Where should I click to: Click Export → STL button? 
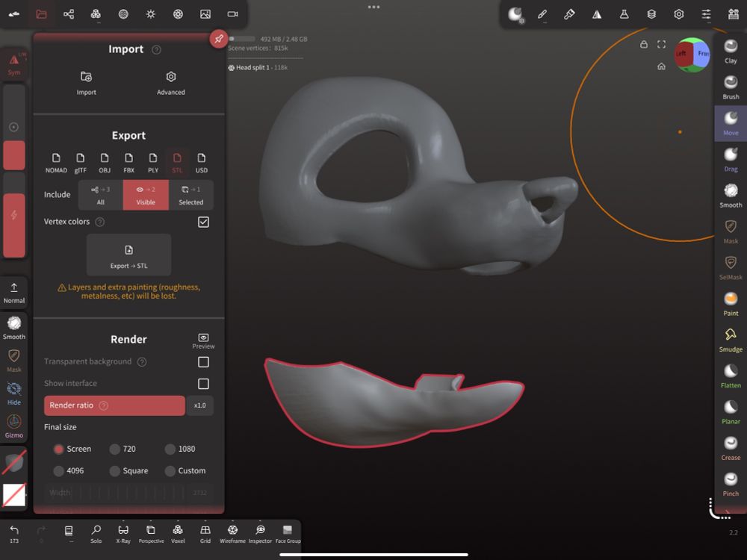(128, 255)
